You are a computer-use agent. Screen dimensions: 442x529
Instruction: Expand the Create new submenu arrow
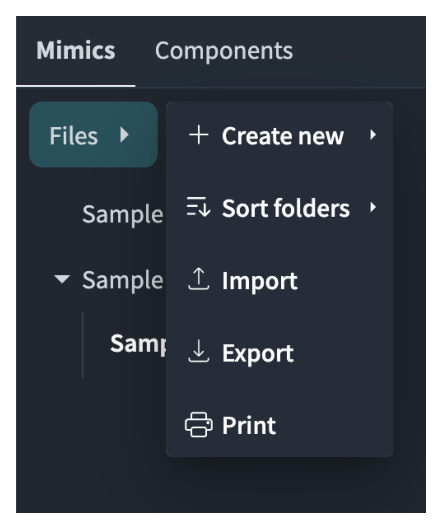[373, 135]
